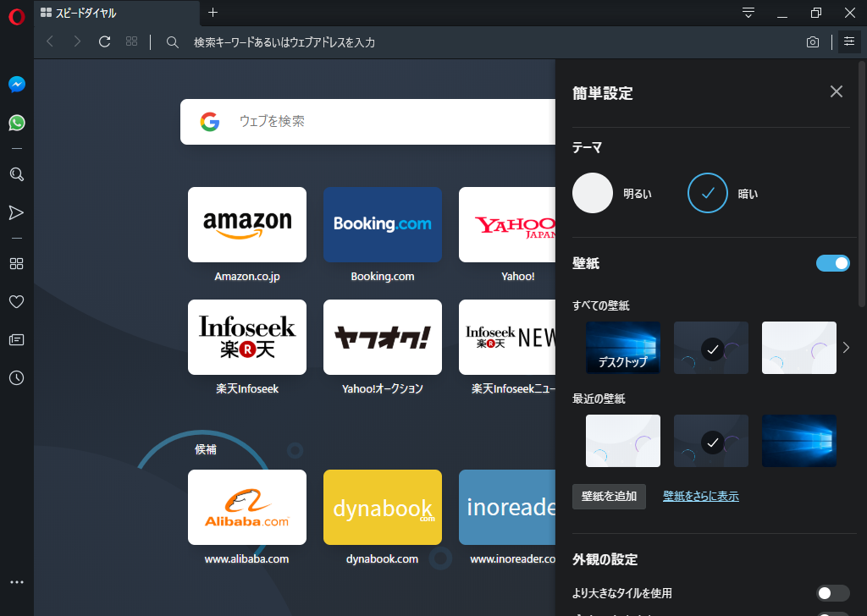Click the 壁紙を追加 button
867x616 pixels.
pos(609,497)
